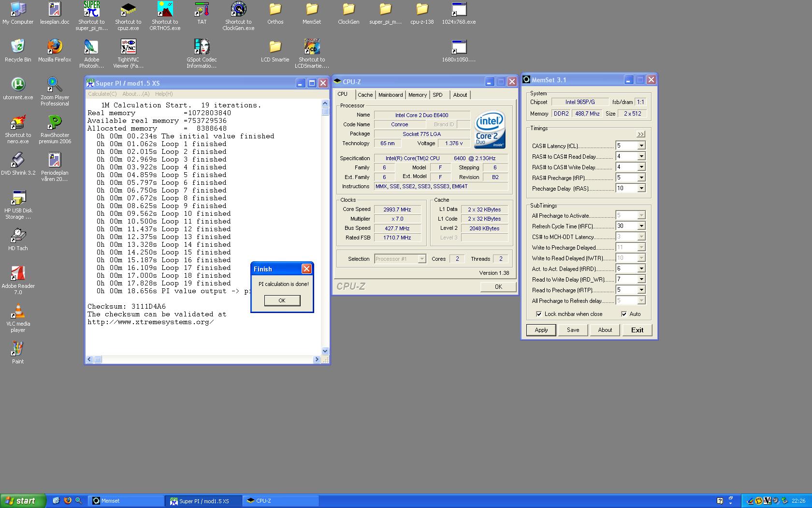Click the About button in MemSet
Screen dimensions: 812x508
tap(605, 330)
